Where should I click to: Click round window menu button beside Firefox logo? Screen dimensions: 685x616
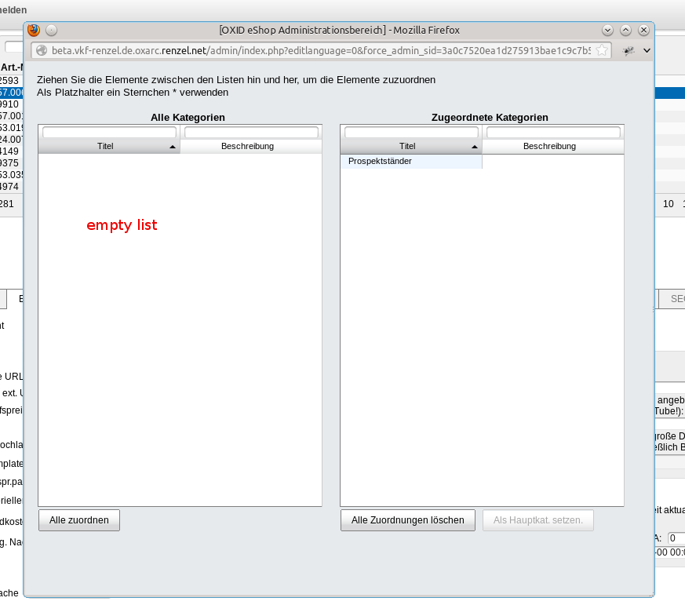point(52,31)
